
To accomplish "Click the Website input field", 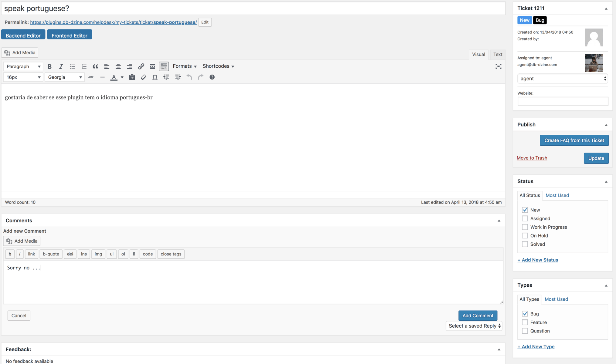I will click(x=563, y=101).
